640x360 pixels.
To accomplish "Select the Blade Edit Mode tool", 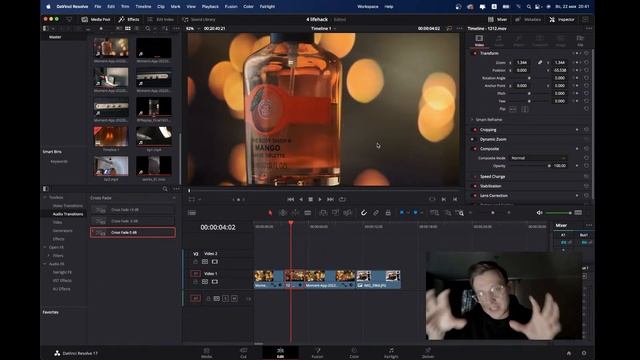I will click(308, 213).
